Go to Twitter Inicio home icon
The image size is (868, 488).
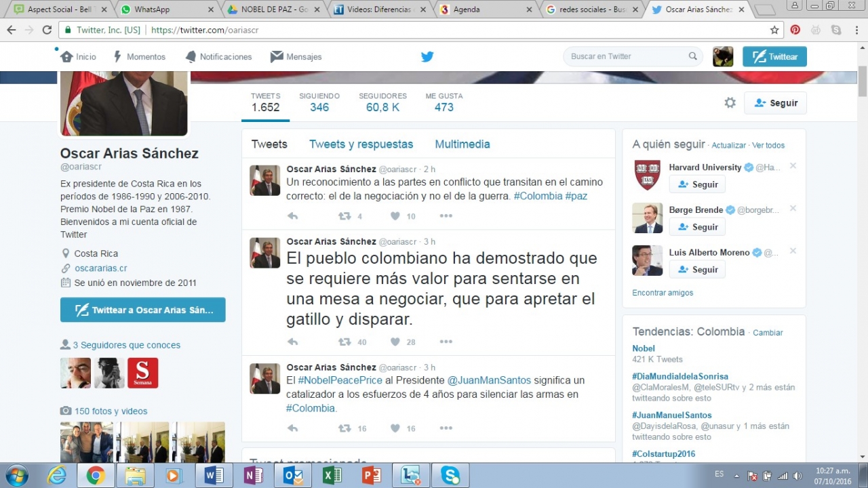click(66, 57)
